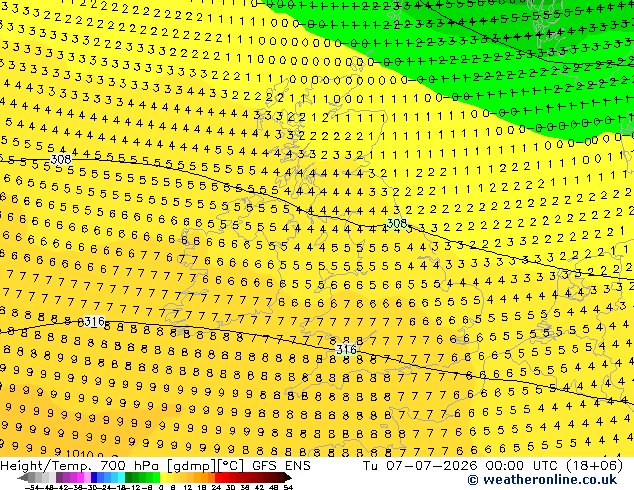Click the '[°C]' unit label in the title
This screenshot has width=634, height=490.
click(231, 466)
